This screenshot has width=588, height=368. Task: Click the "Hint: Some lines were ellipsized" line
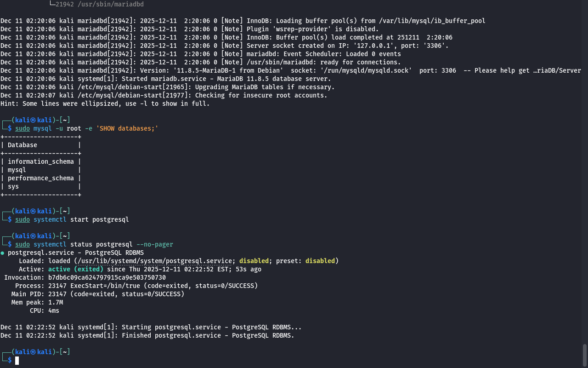tap(105, 103)
